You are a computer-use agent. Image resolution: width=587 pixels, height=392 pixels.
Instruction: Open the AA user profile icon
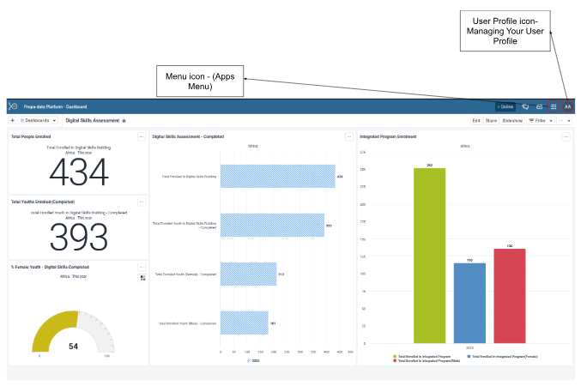coord(567,107)
